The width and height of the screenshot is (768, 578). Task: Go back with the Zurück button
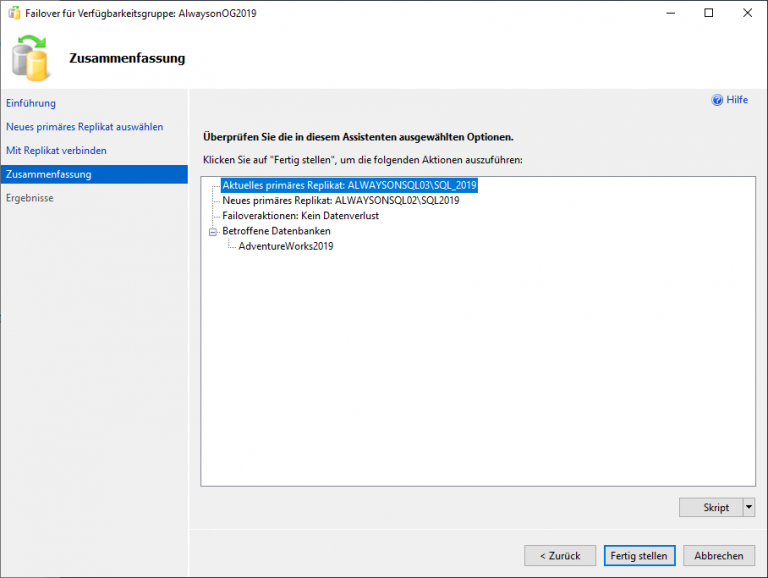560,556
